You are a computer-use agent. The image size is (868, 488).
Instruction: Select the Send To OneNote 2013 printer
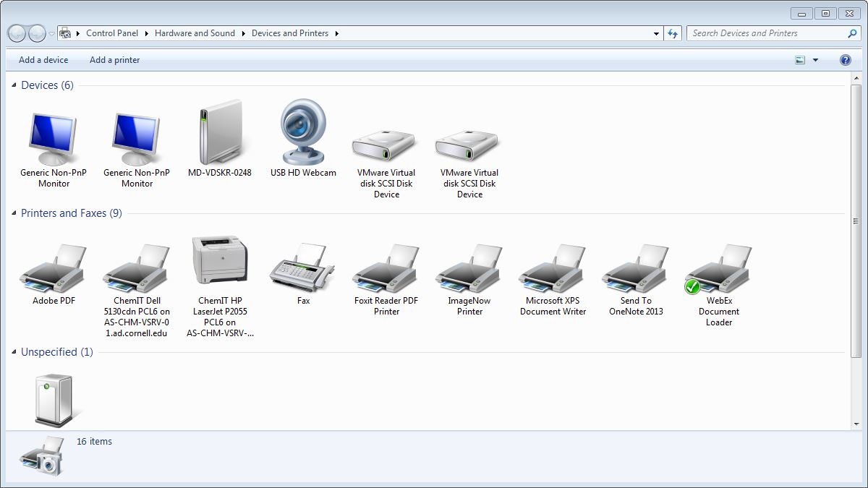click(636, 268)
